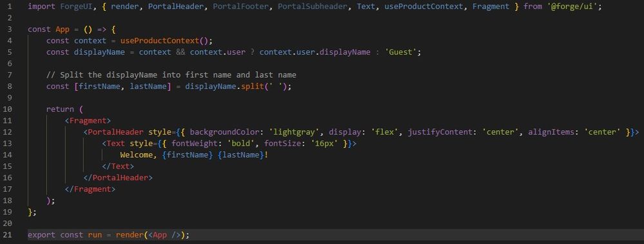Click the 'App' component name on line 3
Image resolution: width=644 pixels, height=244 pixels.
(63, 30)
